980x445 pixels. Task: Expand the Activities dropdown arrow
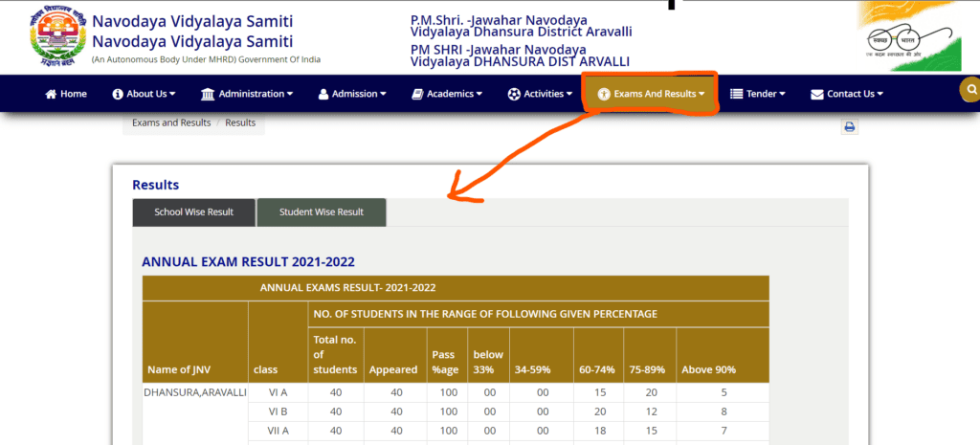click(569, 94)
